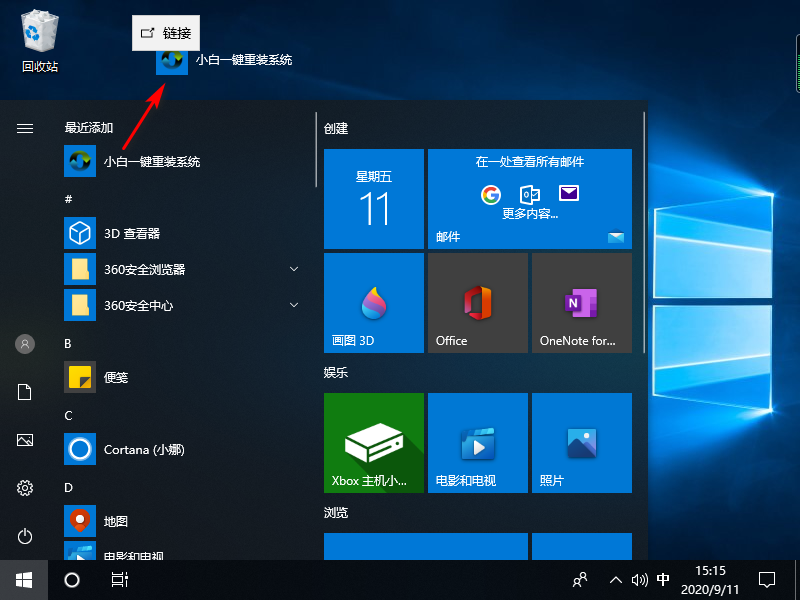The width and height of the screenshot is (800, 600).
Task: Expand the Start menu hamburger button
Action: 24,128
